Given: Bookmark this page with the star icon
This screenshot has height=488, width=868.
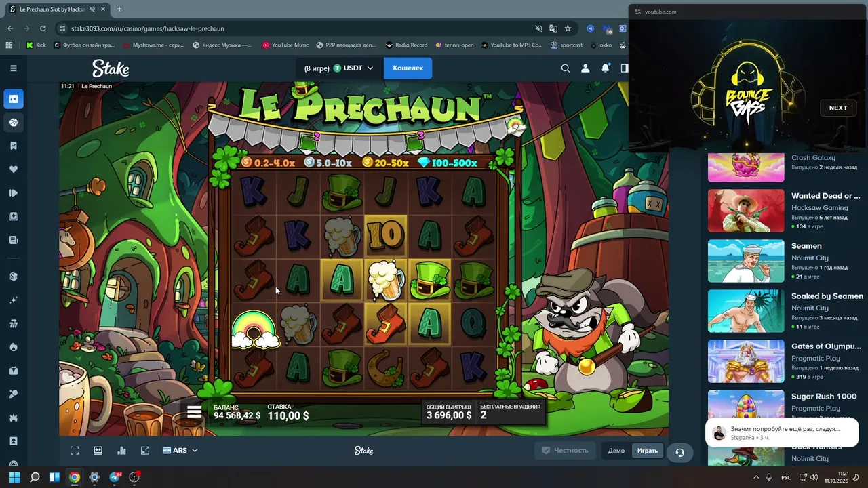Looking at the screenshot, I should (568, 28).
